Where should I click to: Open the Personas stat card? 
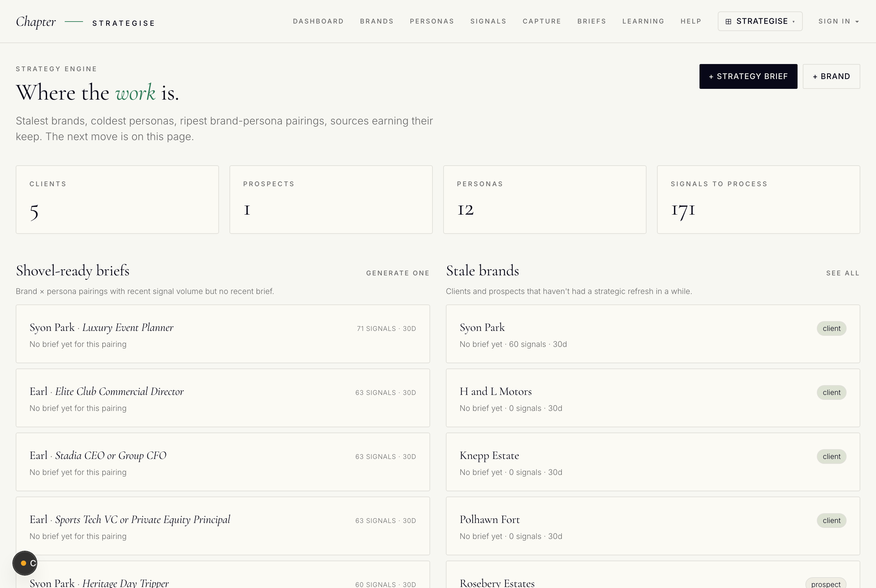click(544, 200)
